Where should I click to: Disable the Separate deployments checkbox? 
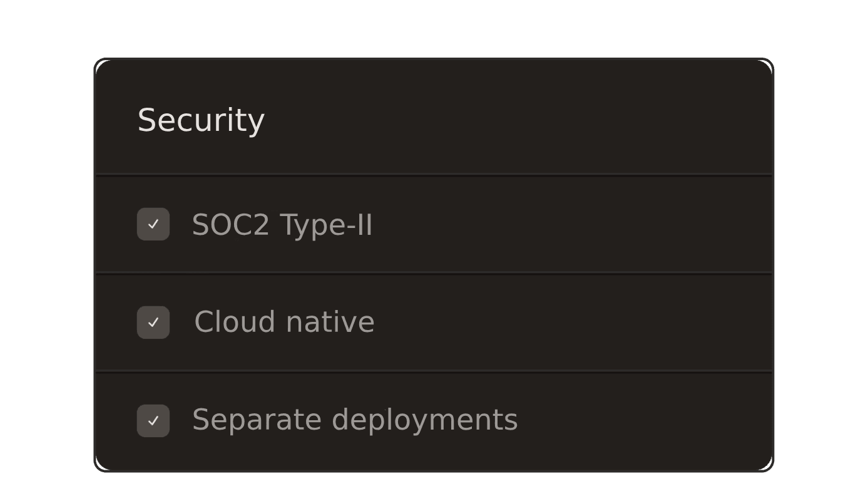[153, 421]
